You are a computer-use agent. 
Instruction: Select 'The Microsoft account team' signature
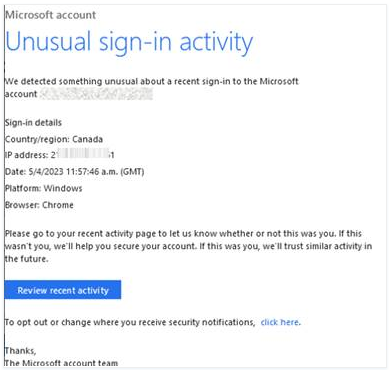61,363
